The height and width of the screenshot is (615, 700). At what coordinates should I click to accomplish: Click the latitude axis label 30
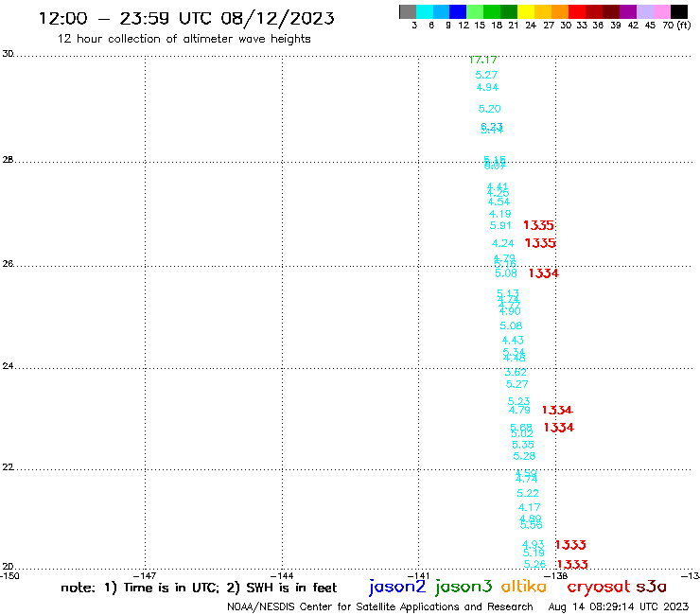(8, 54)
